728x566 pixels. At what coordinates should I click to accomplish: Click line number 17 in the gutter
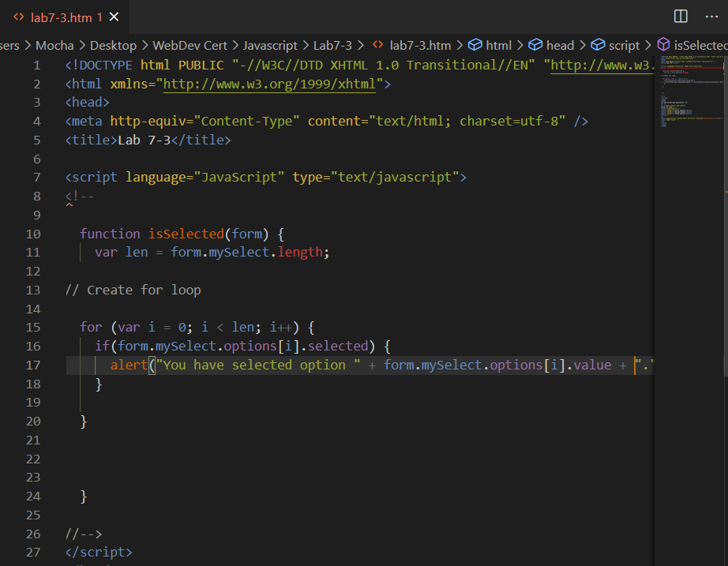coord(33,365)
